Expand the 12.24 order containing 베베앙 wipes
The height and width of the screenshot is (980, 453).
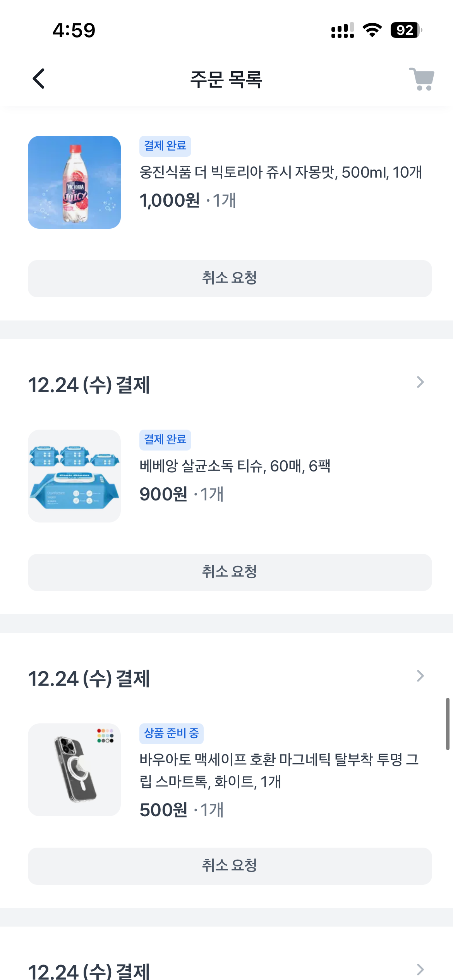tap(420, 382)
